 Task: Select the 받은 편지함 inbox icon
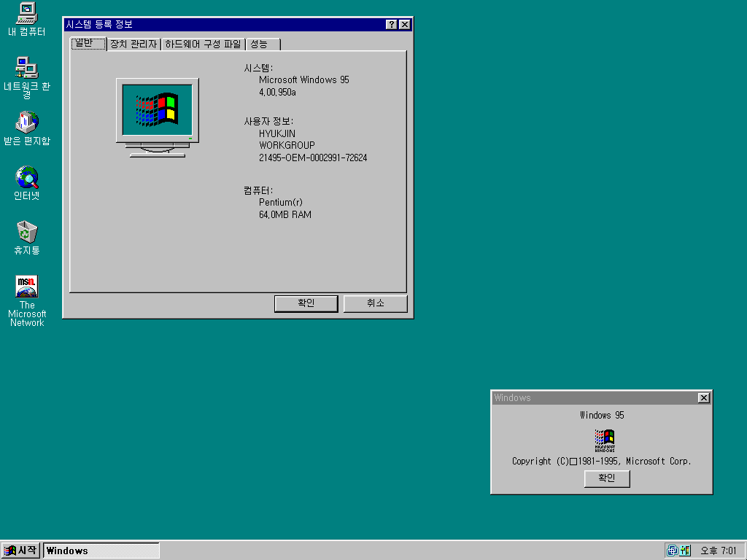[27, 128]
